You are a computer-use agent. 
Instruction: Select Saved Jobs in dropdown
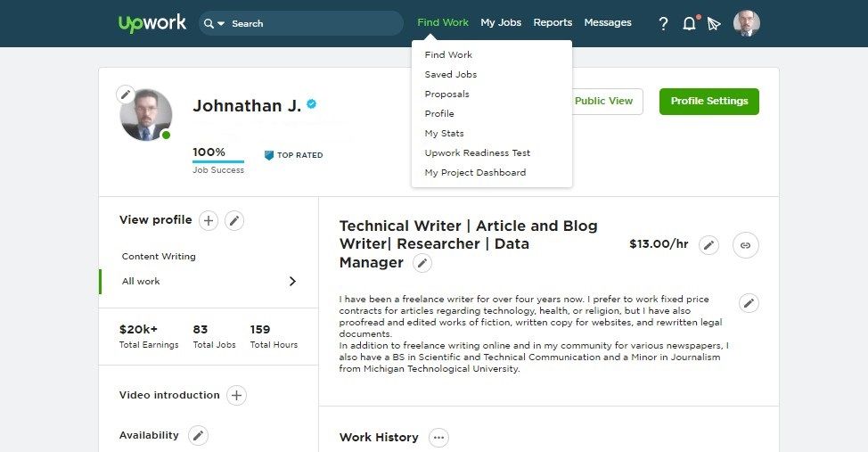pos(451,74)
